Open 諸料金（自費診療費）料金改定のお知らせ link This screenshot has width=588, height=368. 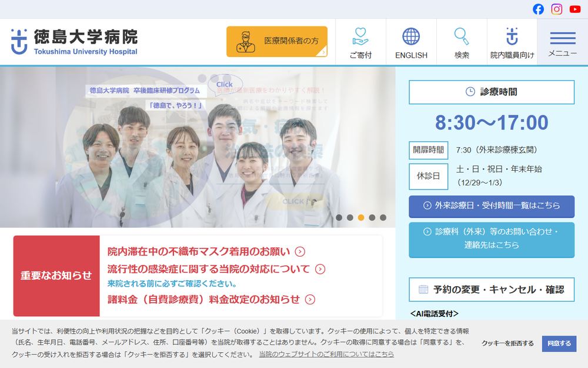click(x=203, y=299)
